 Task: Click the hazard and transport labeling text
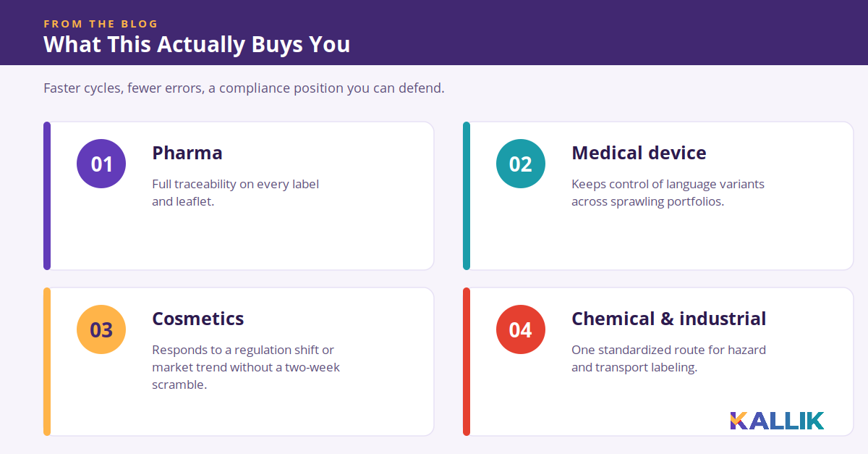pyautogui.click(x=668, y=358)
